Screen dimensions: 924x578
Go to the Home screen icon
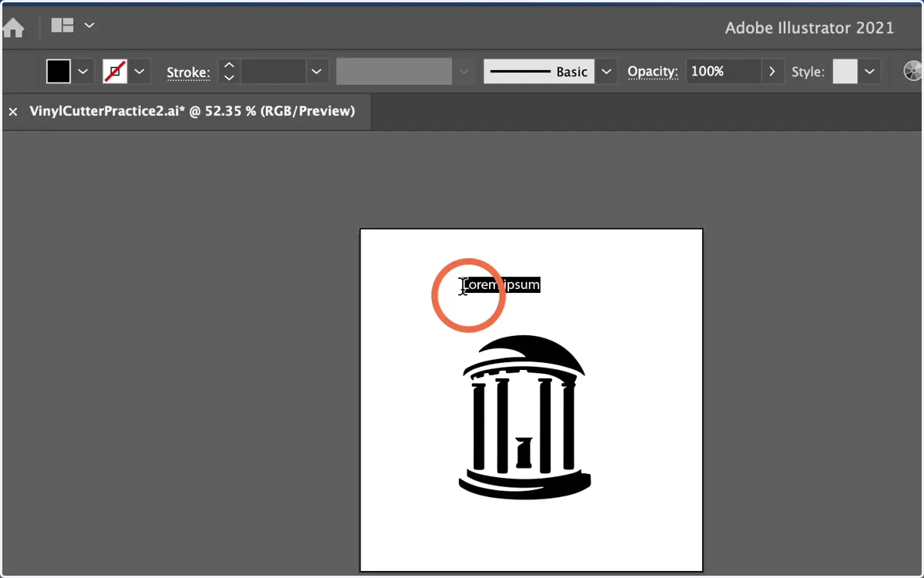pos(12,28)
